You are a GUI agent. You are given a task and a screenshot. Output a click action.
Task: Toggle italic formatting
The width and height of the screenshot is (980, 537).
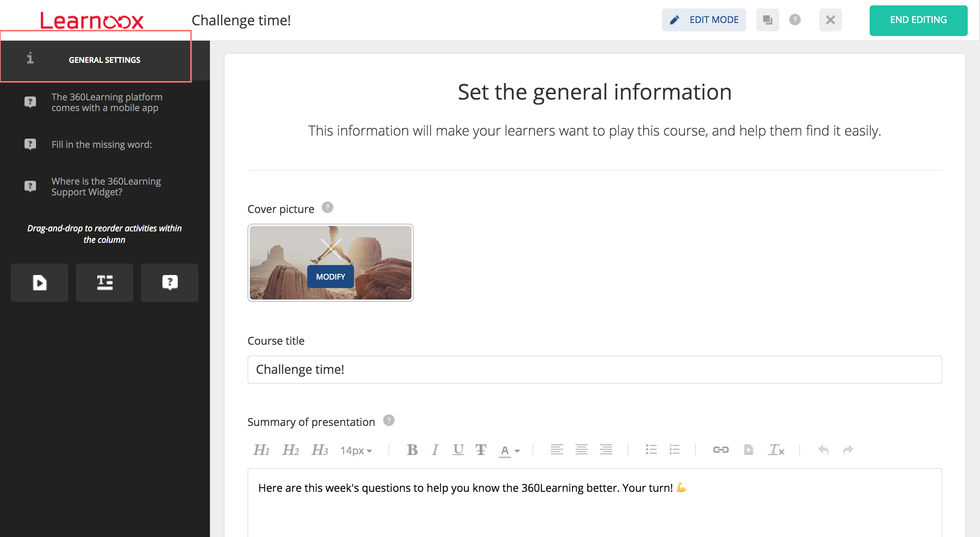coord(435,450)
